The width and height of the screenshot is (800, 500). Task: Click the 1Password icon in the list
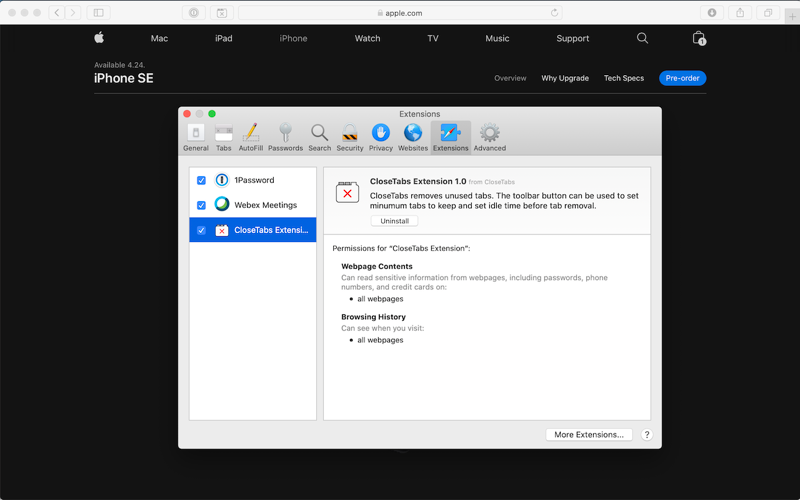(x=221, y=180)
